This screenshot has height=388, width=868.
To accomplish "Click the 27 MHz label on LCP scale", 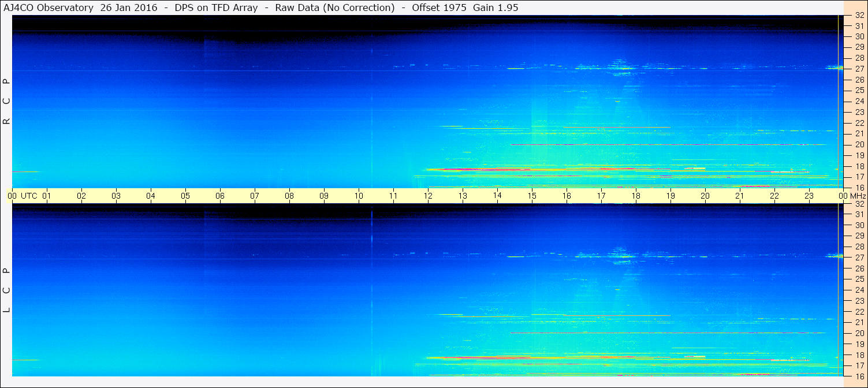I will tap(859, 258).
